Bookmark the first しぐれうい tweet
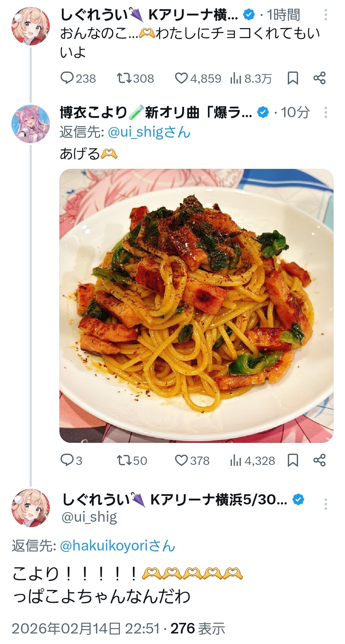 [x=293, y=78]
